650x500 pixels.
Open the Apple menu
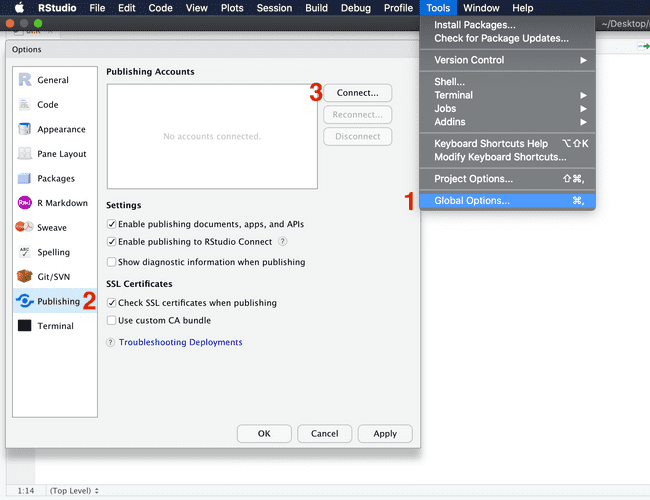pyautogui.click(x=19, y=8)
